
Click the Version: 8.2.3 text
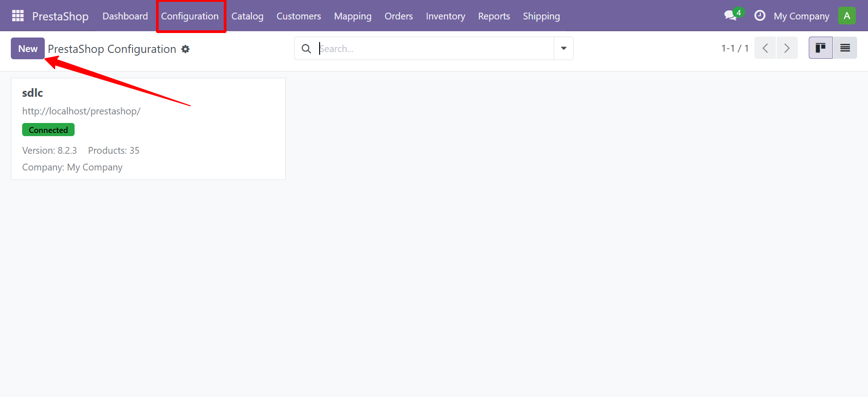(50, 151)
